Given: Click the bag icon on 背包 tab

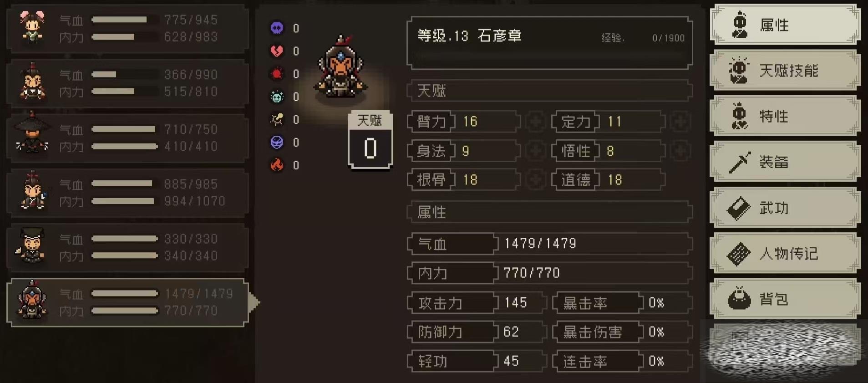Looking at the screenshot, I should [x=740, y=299].
